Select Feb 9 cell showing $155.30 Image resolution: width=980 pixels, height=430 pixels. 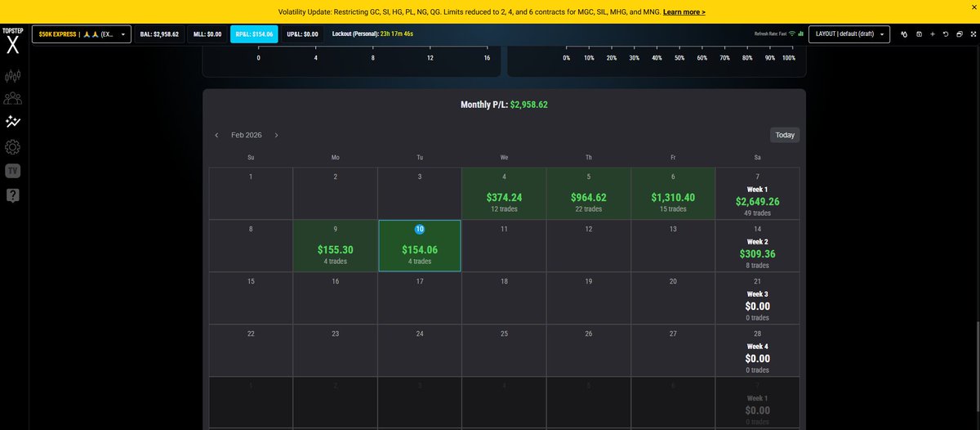336,245
